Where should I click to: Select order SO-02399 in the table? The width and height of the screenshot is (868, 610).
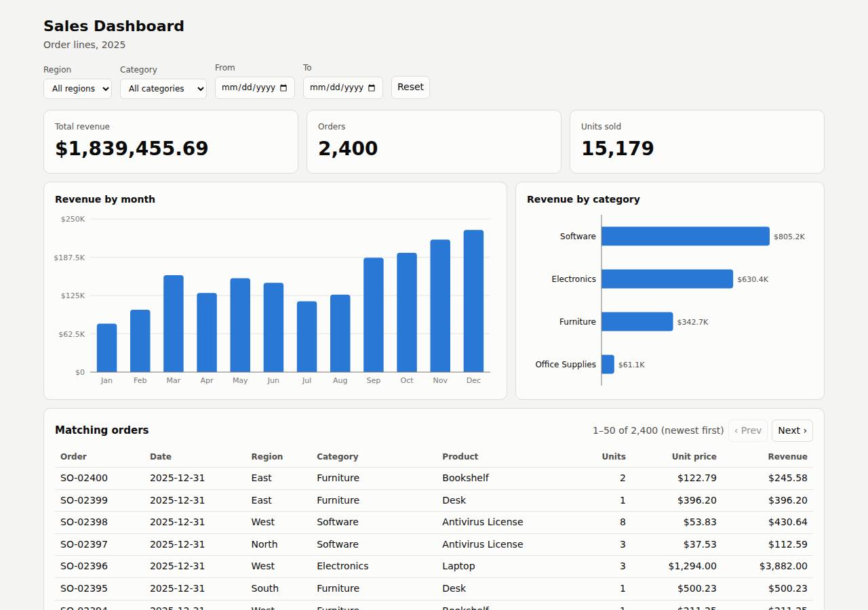[x=434, y=500]
